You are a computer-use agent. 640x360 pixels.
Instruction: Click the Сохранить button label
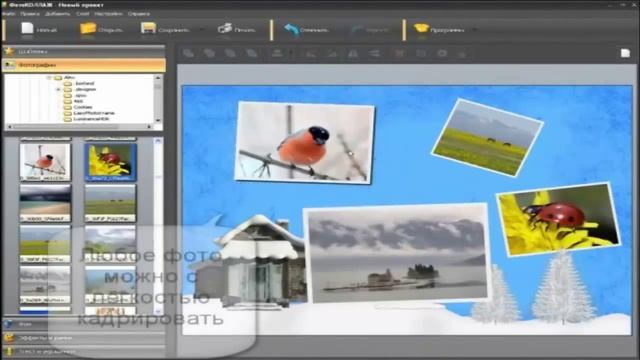tap(173, 30)
